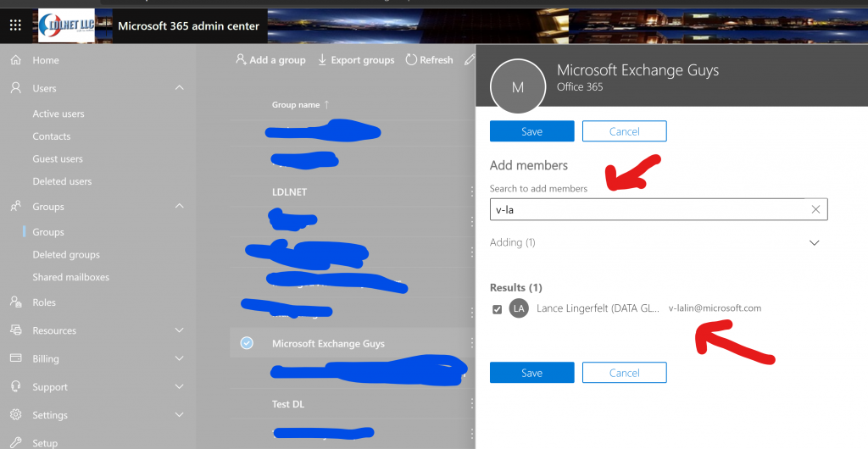
Task: Click the bottom Save button
Action: 532,373
